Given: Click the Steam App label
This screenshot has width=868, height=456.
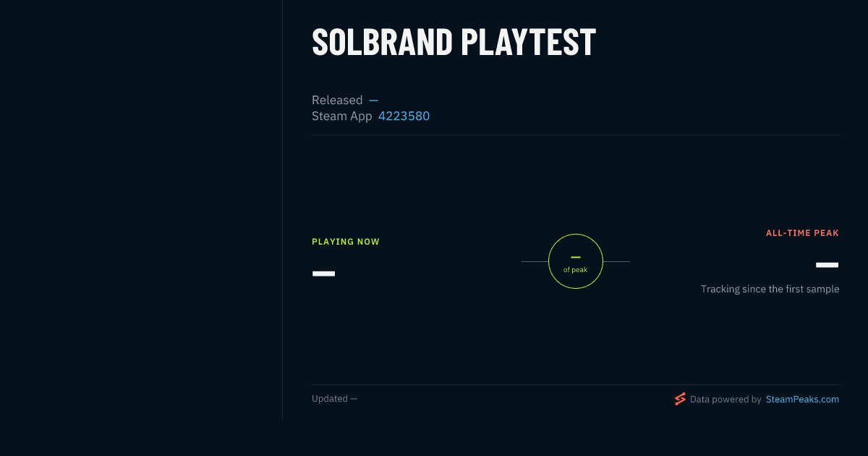Looking at the screenshot, I should (x=341, y=116).
